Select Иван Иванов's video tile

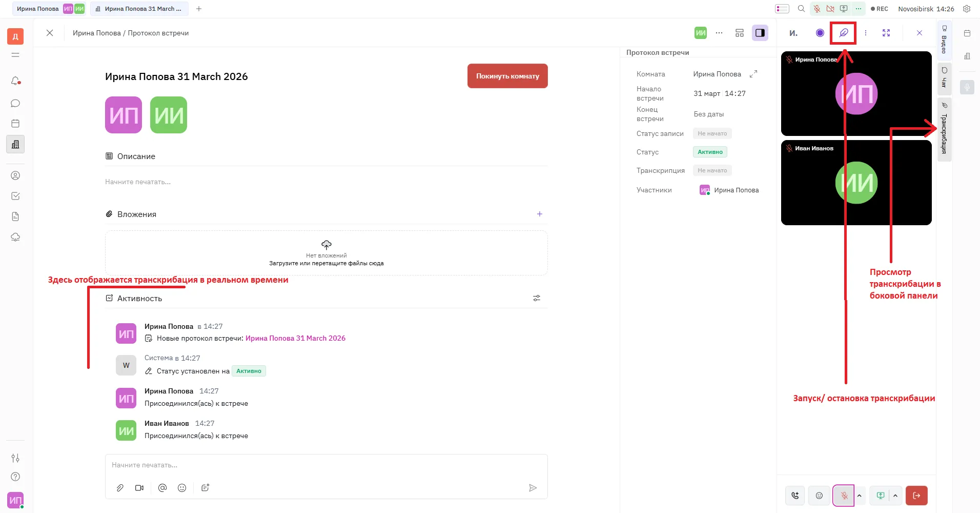point(856,183)
